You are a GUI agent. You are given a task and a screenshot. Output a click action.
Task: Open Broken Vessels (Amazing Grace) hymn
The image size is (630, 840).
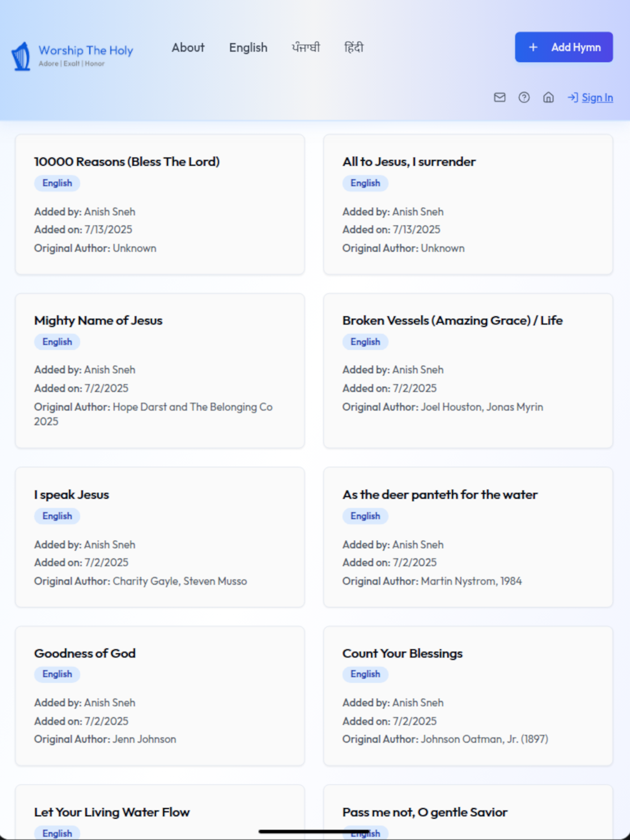pos(452,320)
